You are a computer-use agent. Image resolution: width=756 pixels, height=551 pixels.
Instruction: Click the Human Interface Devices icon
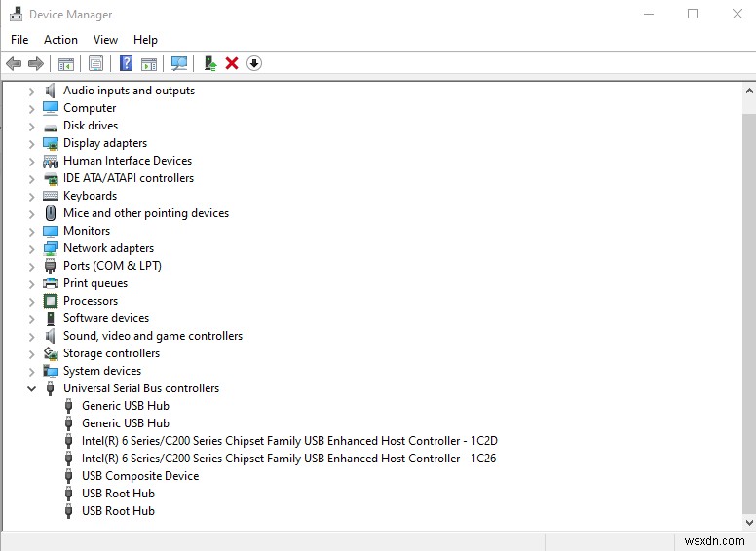(x=50, y=161)
